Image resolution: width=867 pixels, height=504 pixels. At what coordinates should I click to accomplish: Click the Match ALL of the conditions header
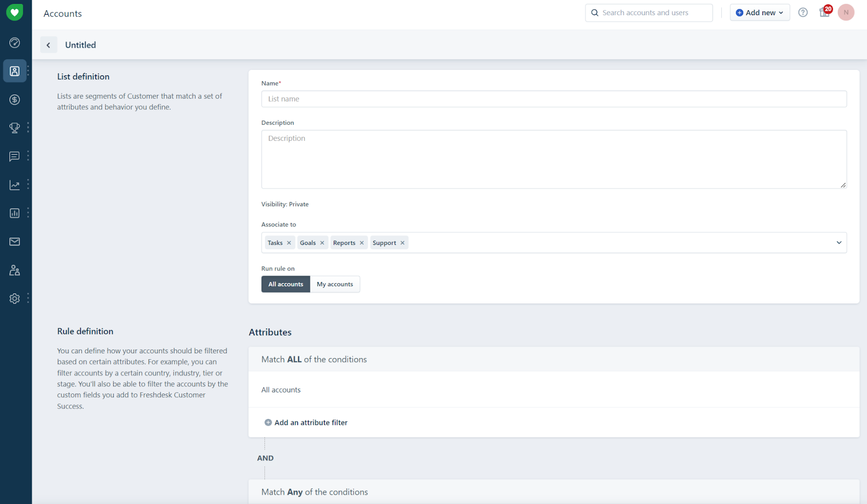(314, 359)
